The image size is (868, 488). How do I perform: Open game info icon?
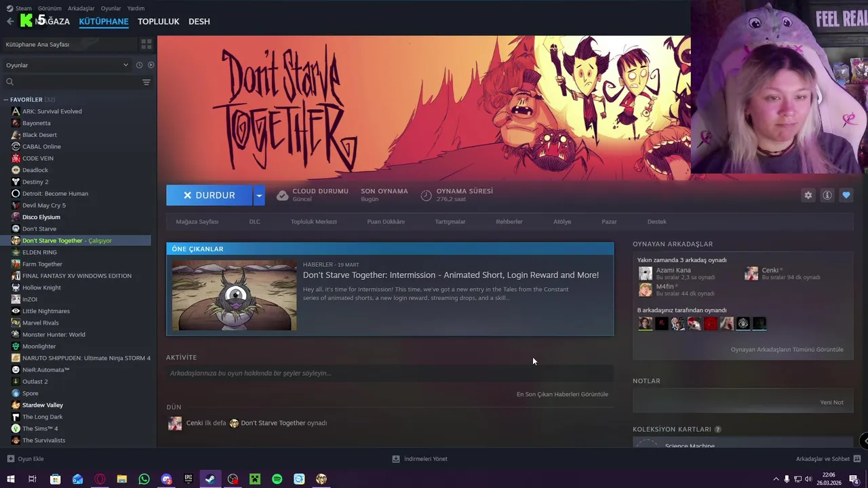(827, 195)
